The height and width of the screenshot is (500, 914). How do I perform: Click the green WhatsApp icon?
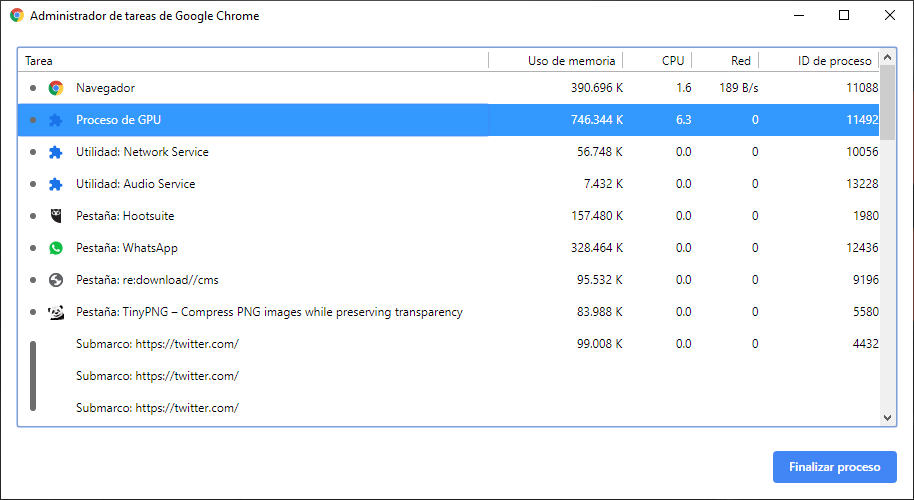tap(56, 248)
